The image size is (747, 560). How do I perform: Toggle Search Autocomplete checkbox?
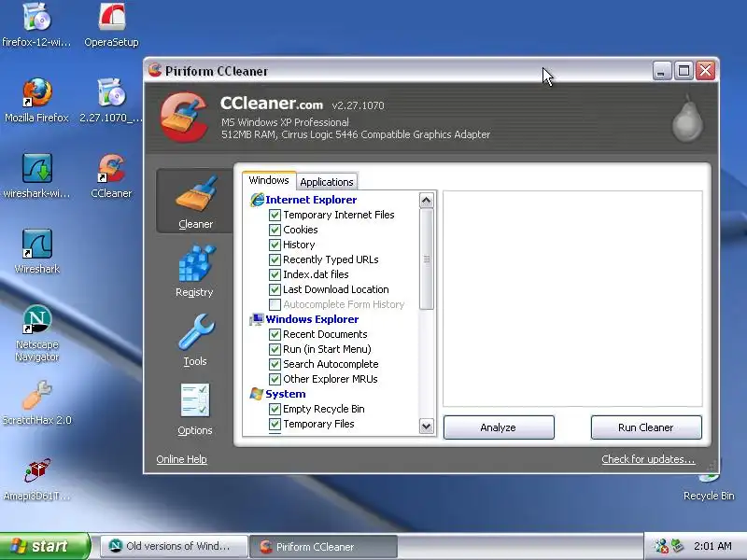(x=275, y=364)
